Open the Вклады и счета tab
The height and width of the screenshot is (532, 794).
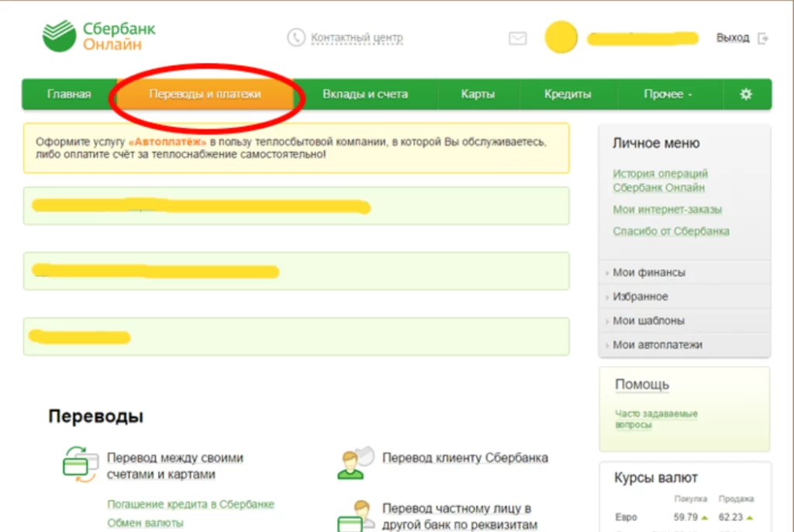click(x=364, y=94)
